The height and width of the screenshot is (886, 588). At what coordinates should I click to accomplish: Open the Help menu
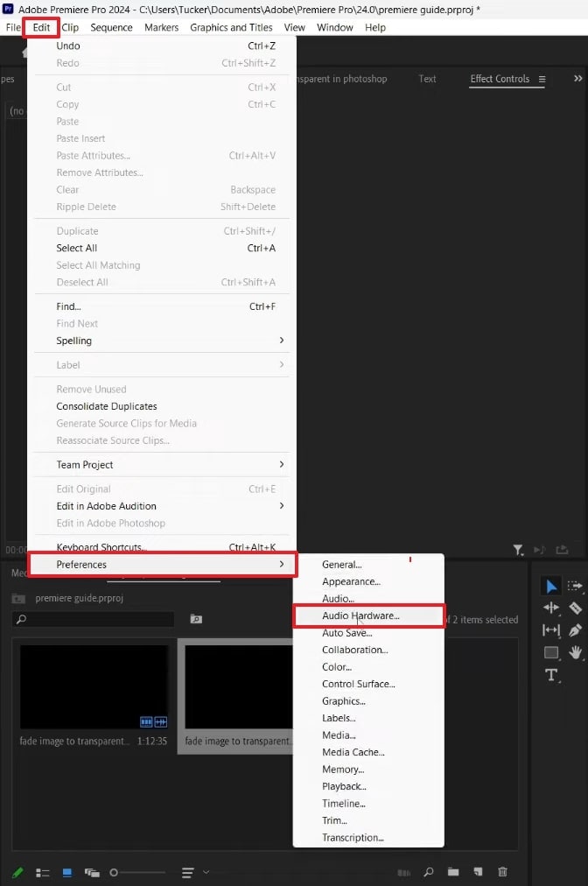[x=375, y=27]
